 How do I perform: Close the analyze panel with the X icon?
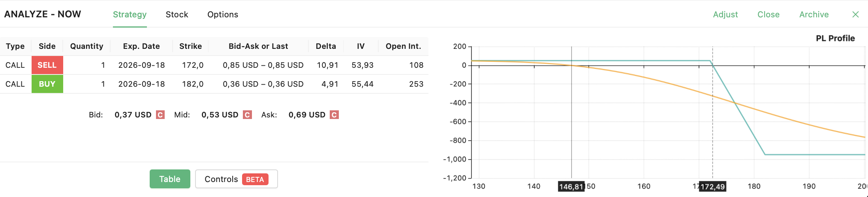(856, 15)
